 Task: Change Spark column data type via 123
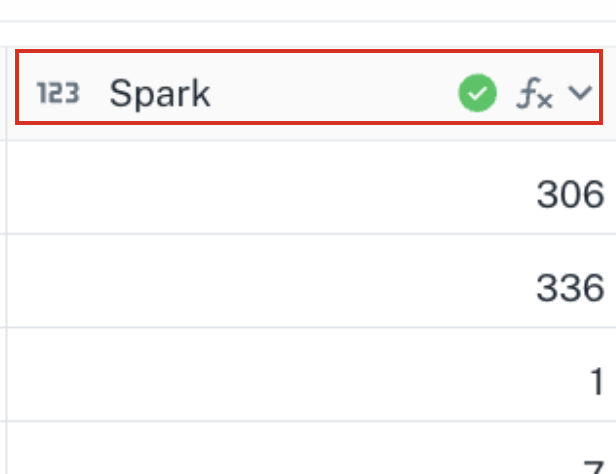tap(58, 93)
